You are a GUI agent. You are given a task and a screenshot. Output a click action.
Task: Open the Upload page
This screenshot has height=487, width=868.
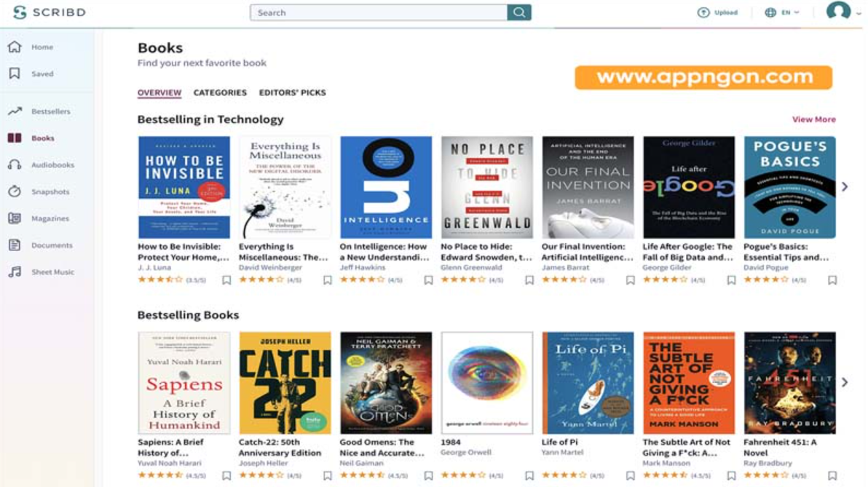[x=717, y=12]
